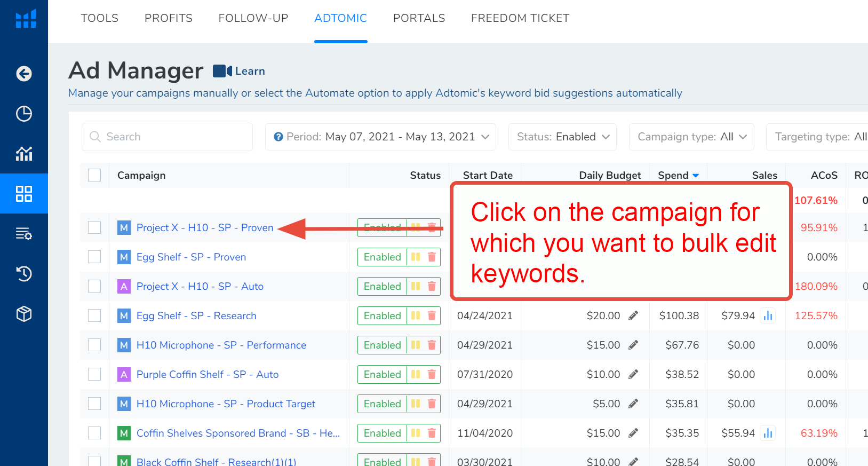Viewport: 868px width, 466px height.
Task: Edit daily budget for Egg Shelf Research
Action: [633, 316]
